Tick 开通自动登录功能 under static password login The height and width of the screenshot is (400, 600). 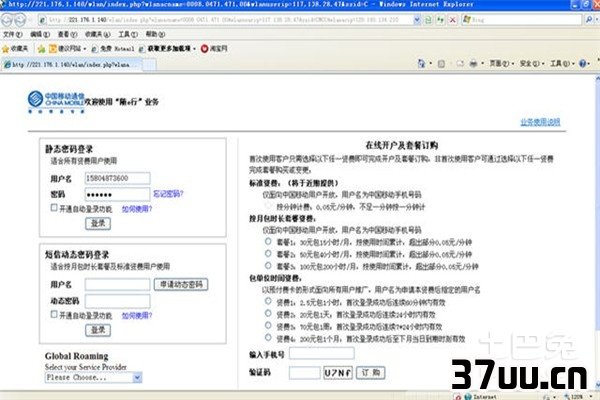click(54, 208)
